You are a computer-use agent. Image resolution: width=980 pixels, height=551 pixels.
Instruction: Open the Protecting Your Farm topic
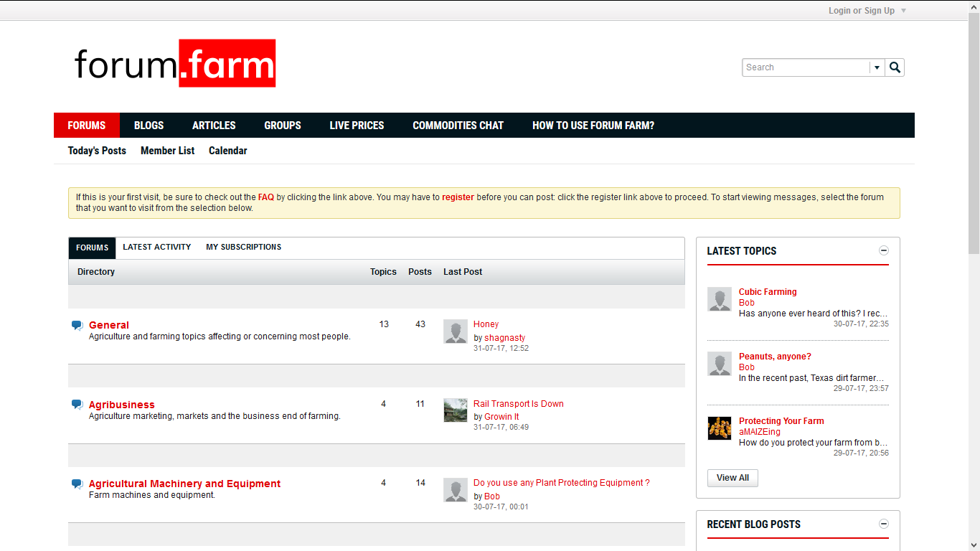[781, 421]
